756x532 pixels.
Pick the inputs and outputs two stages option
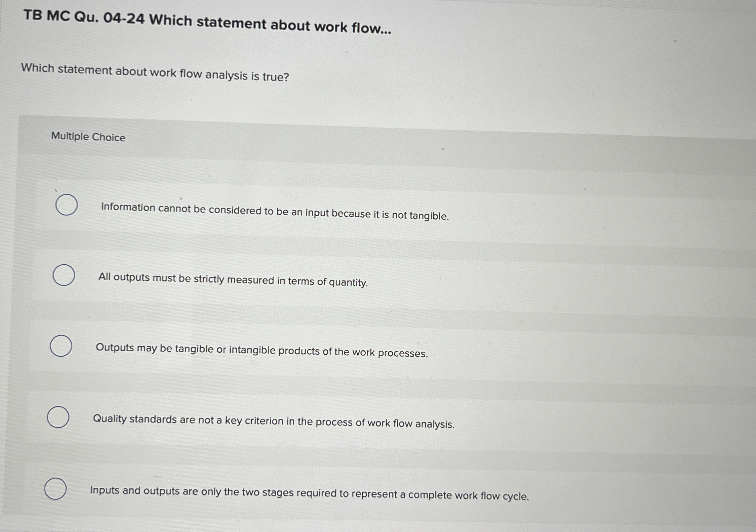56,488
